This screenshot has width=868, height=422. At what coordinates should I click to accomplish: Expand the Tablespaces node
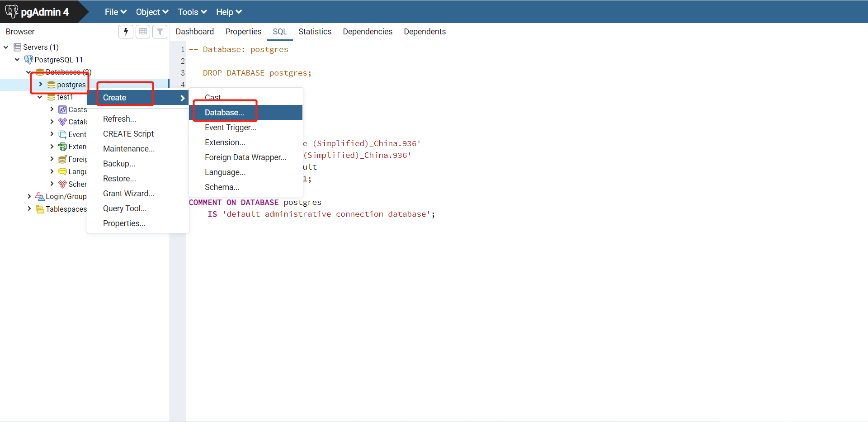coord(29,209)
